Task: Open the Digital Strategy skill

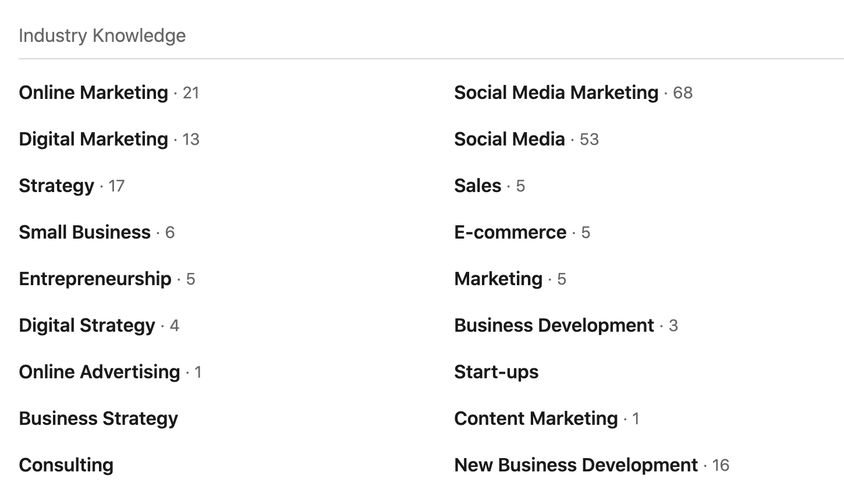Action: point(87,325)
